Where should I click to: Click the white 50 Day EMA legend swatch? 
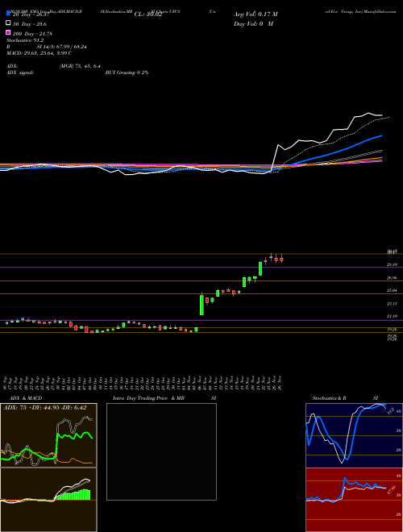8,23
